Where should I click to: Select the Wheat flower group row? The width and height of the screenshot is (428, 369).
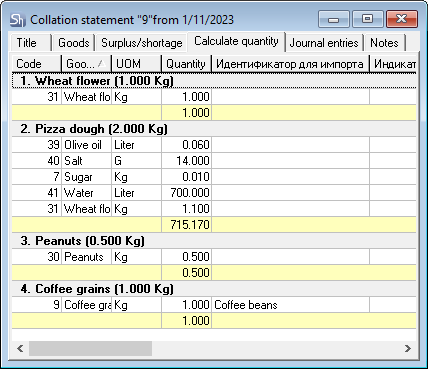214,81
